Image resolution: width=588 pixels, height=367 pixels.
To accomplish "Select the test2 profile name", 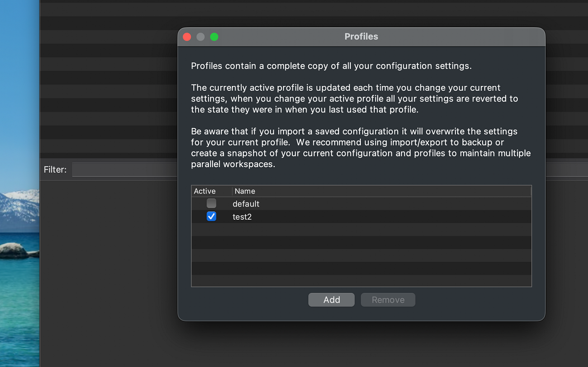I will 242,217.
